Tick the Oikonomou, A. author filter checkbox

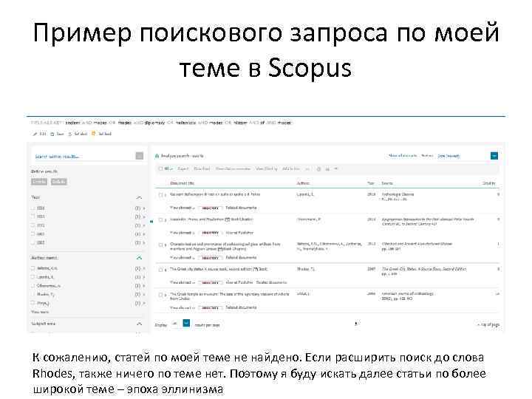tap(33, 286)
